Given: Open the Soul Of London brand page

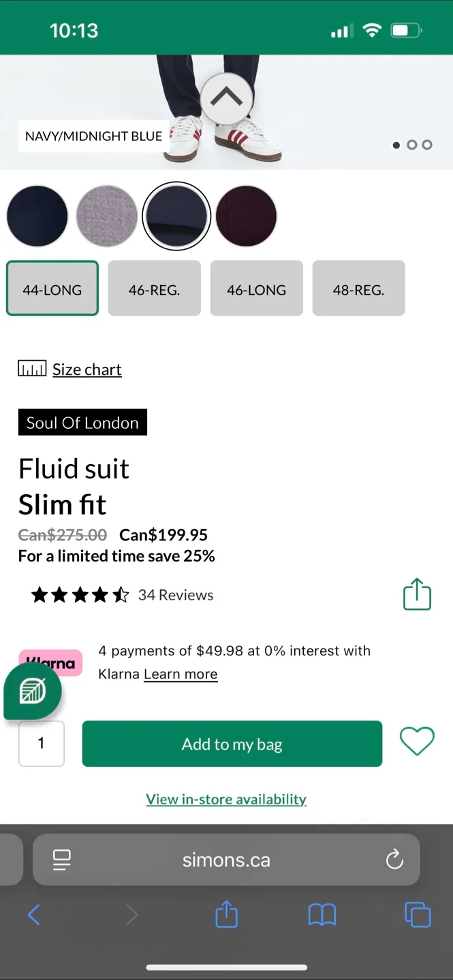Looking at the screenshot, I should pos(82,422).
